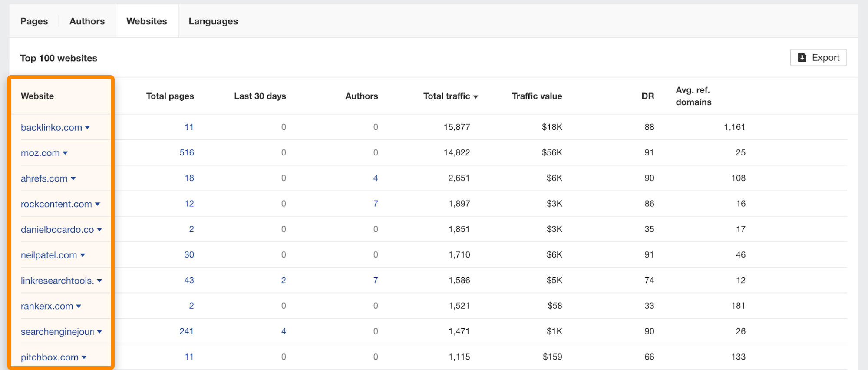
Task: Expand the pitchbox.com dropdown caret
Action: [x=84, y=357]
